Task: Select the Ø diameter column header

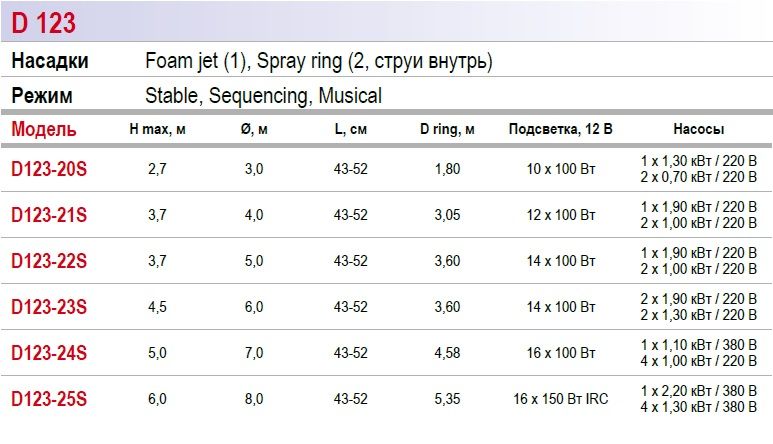Action: point(254,130)
